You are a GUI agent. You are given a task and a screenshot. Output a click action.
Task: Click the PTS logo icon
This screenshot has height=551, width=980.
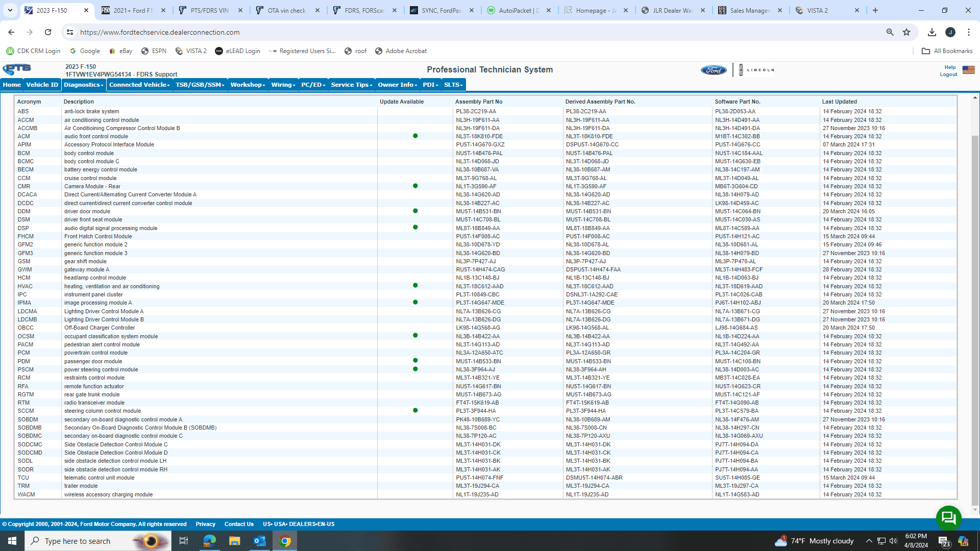point(17,69)
